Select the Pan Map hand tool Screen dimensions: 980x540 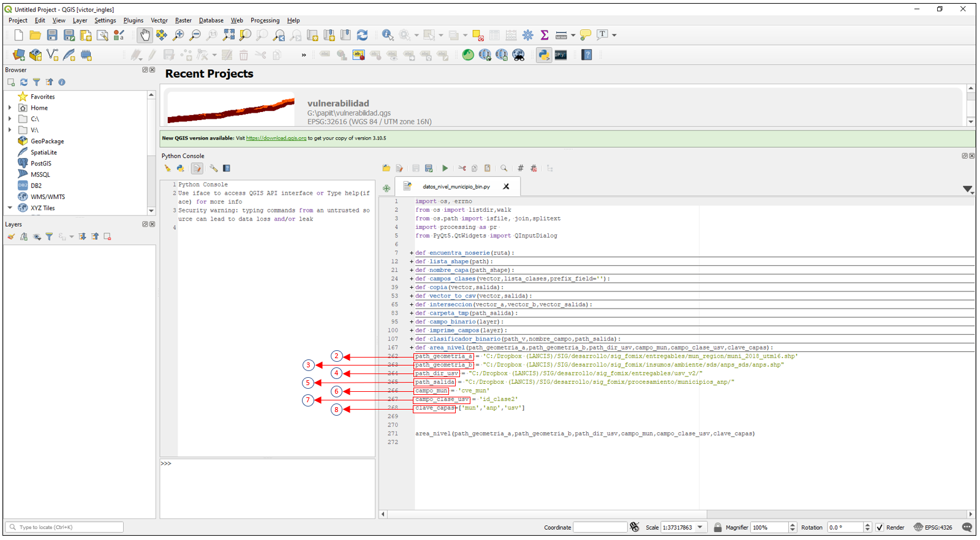[x=145, y=35]
